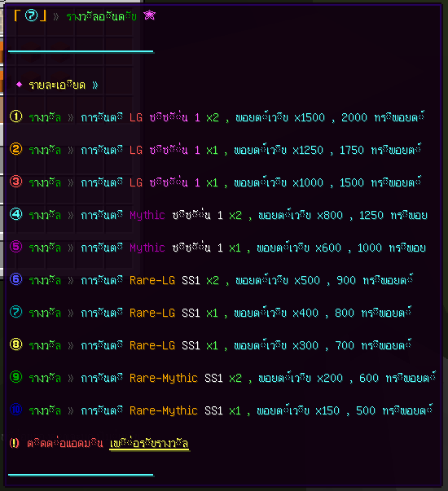
Task: Click the green title text รางวัลอันดับ
Action: [102, 15]
